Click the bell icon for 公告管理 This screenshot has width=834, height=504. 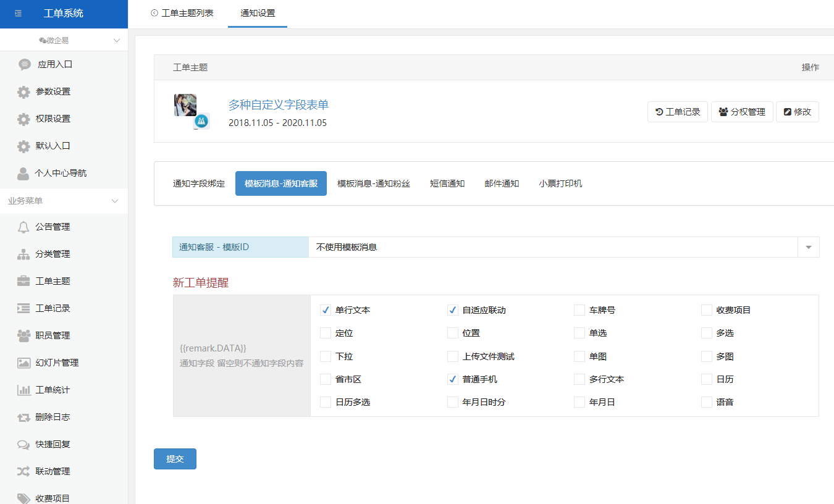pyautogui.click(x=23, y=227)
